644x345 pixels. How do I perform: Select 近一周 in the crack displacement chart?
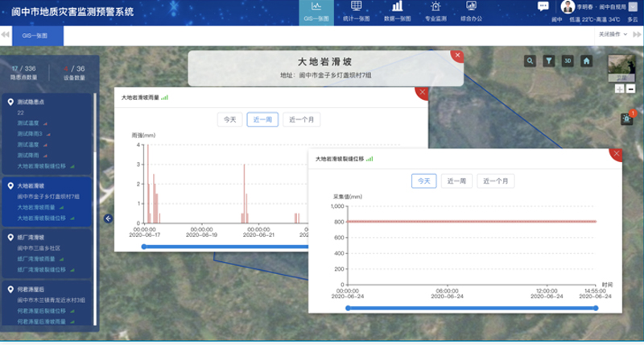[x=456, y=181]
